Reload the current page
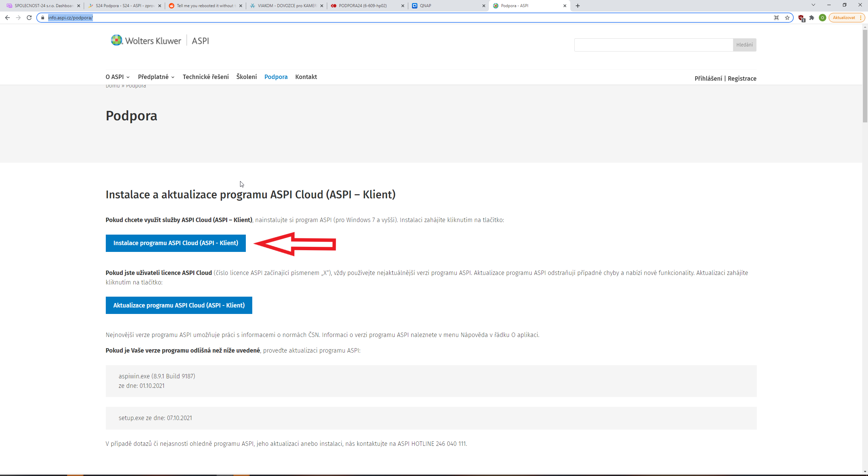868x476 pixels. (29, 18)
